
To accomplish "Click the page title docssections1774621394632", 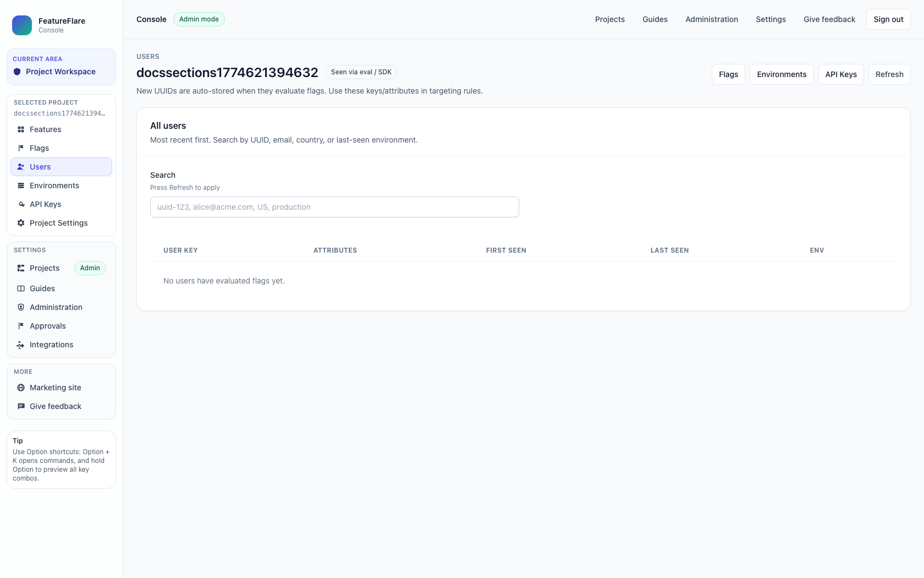I will coord(227,73).
